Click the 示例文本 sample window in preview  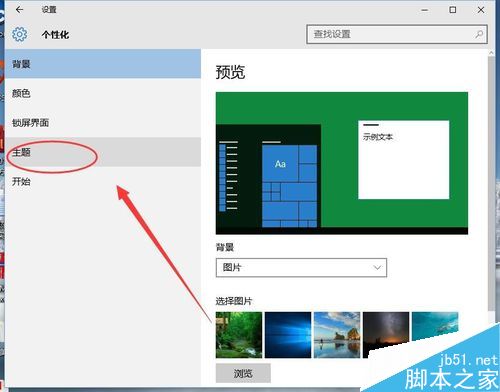tap(404, 160)
